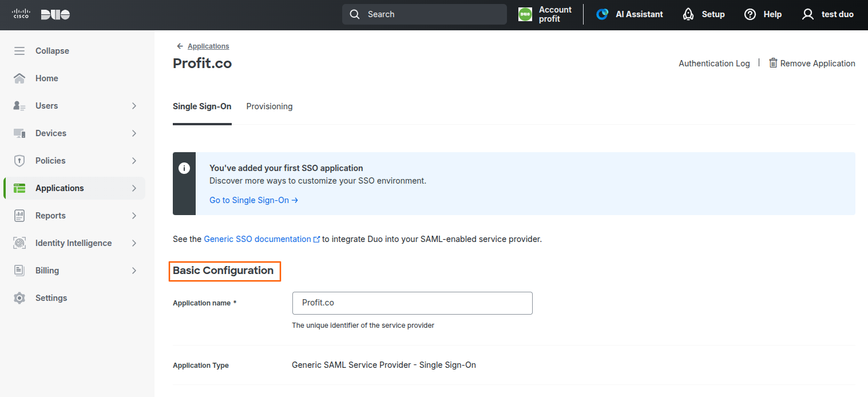The image size is (868, 397).
Task: Click the Policies shield icon
Action: [19, 161]
